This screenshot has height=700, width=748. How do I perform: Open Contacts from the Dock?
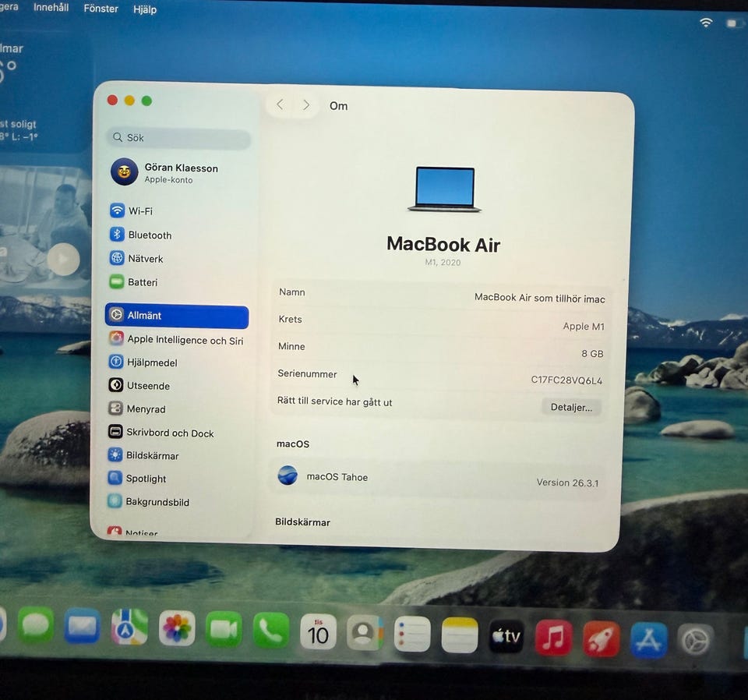(x=365, y=633)
